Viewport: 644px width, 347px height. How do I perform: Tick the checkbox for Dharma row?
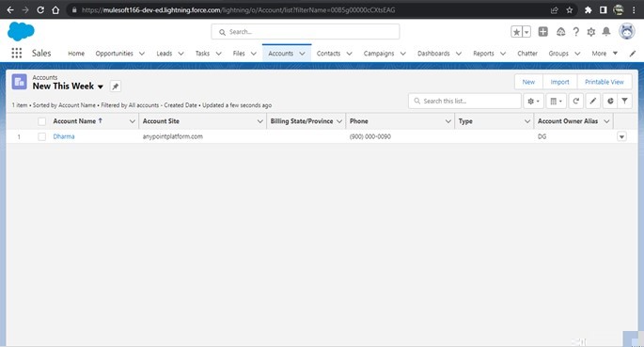coord(41,136)
